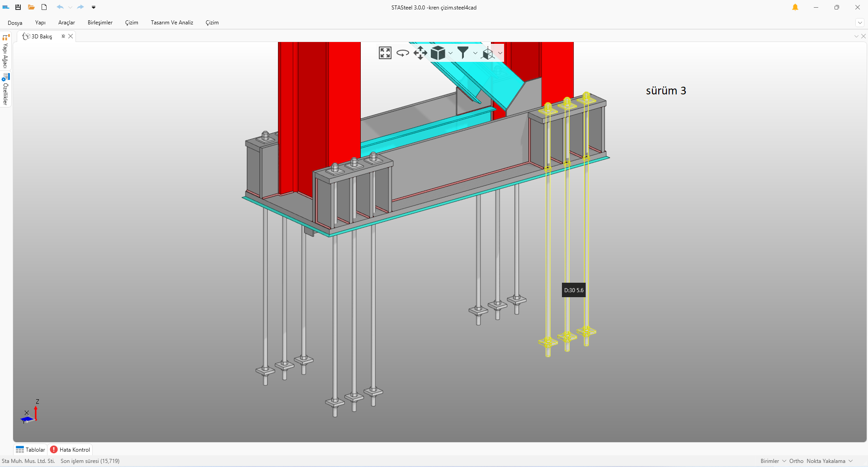Expand the solid cube view style dropdown
Screen dimensions: 868x467
coord(451,53)
